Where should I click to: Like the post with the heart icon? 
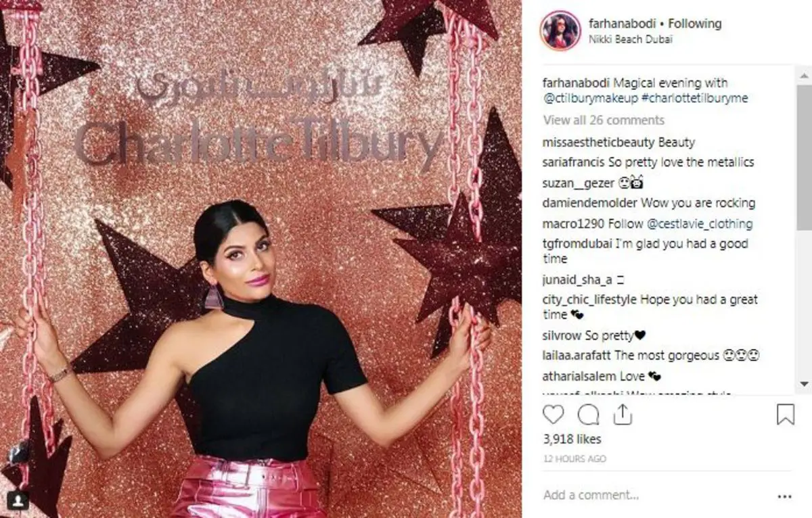[554, 414]
